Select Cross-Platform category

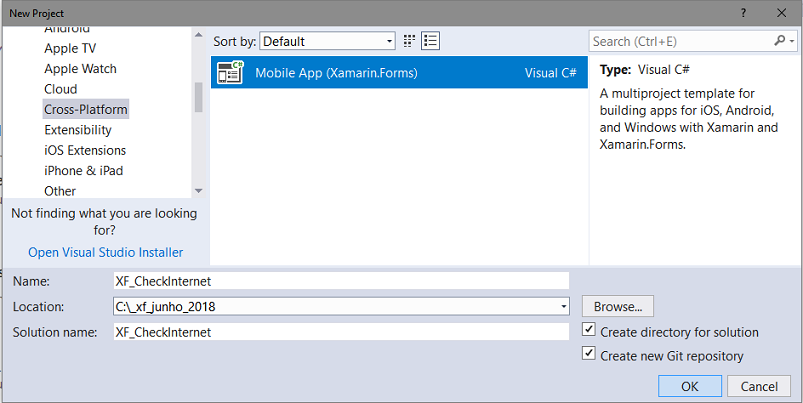pos(86,109)
